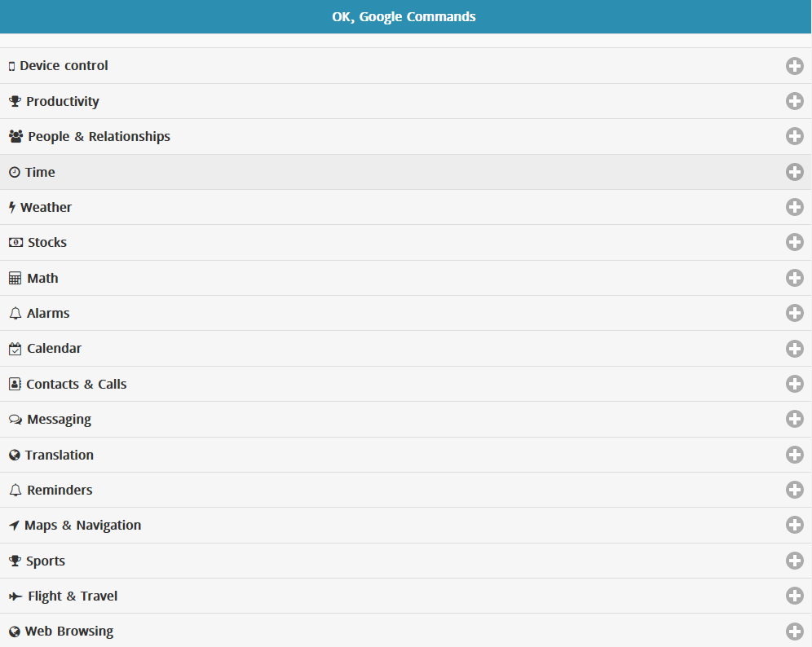Screen dimensions: 812x647
Task: Open the Maps & Navigation label
Action: click(83, 526)
